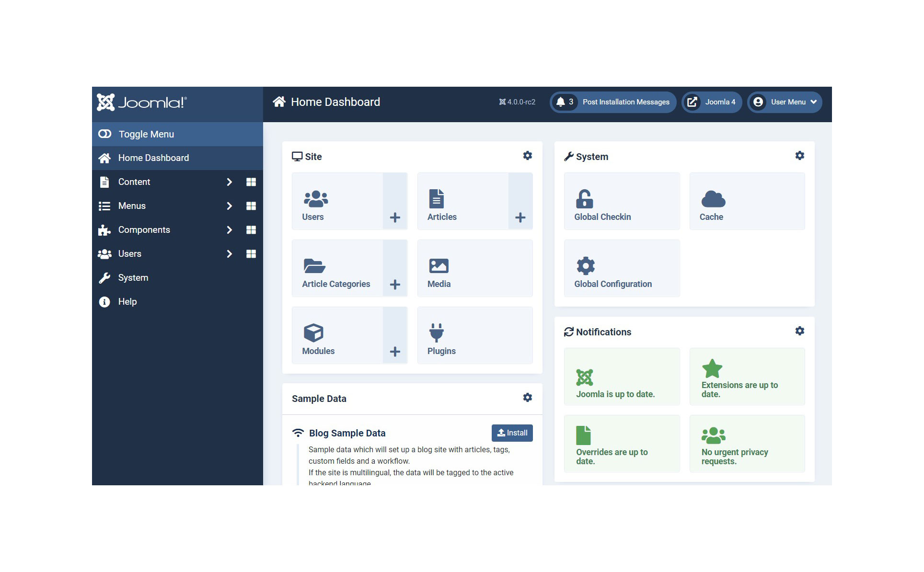Open the Users quick icon tile
The height and width of the screenshot is (572, 924).
point(337,201)
